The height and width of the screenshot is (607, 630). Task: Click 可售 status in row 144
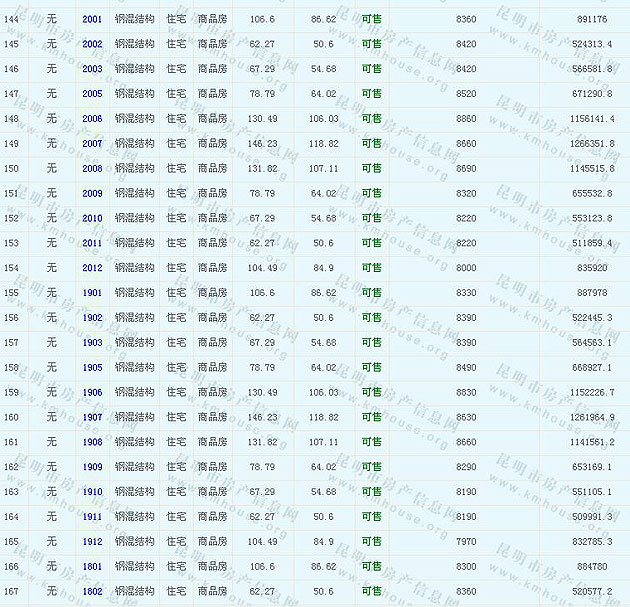[x=371, y=19]
